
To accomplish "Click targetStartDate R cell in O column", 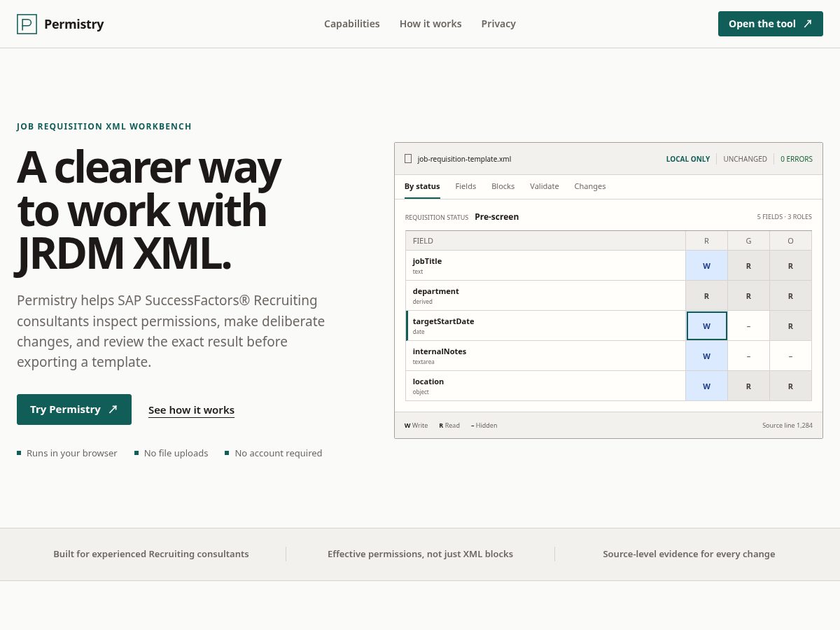I will tap(790, 325).
